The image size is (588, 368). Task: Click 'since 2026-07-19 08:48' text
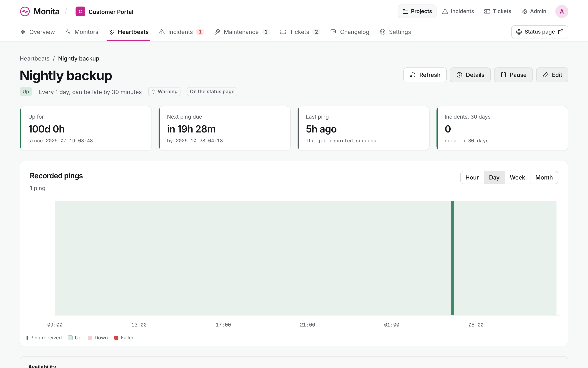coord(60,141)
